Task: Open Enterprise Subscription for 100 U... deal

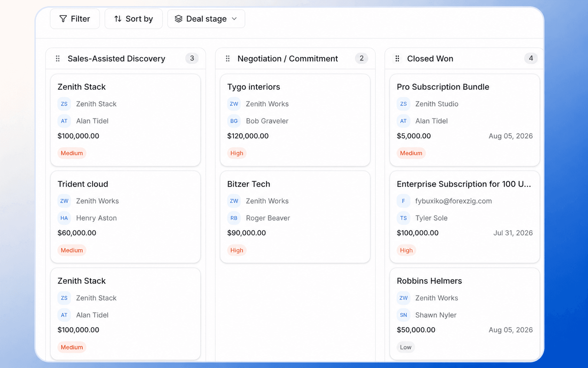Action: [465, 217]
